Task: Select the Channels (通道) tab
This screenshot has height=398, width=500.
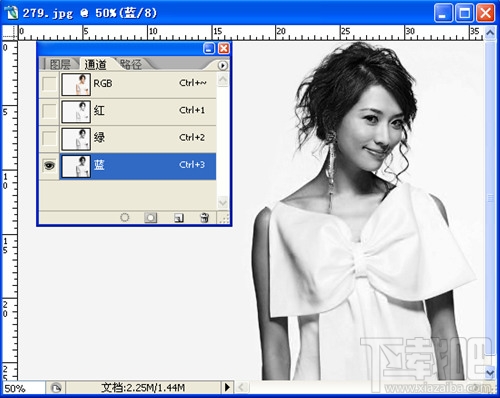Action: click(x=95, y=64)
